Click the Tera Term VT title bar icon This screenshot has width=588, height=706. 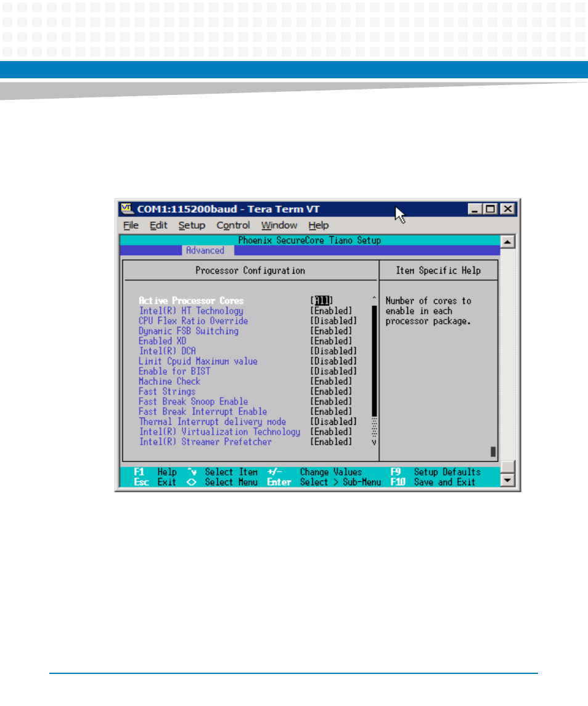[126, 208]
